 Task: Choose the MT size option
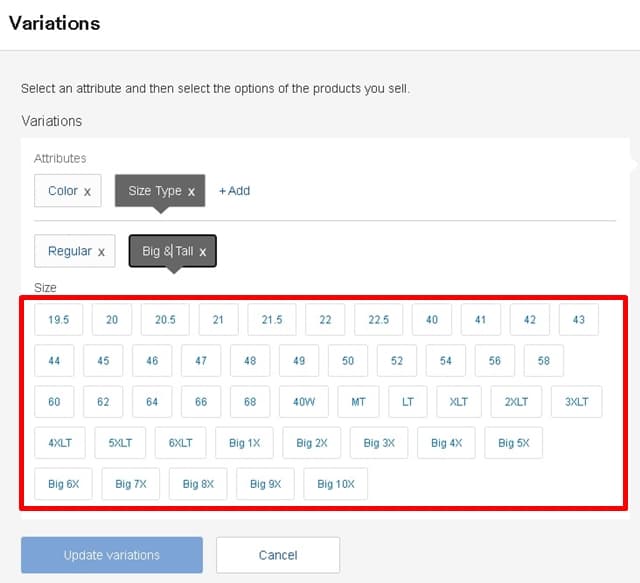point(358,402)
